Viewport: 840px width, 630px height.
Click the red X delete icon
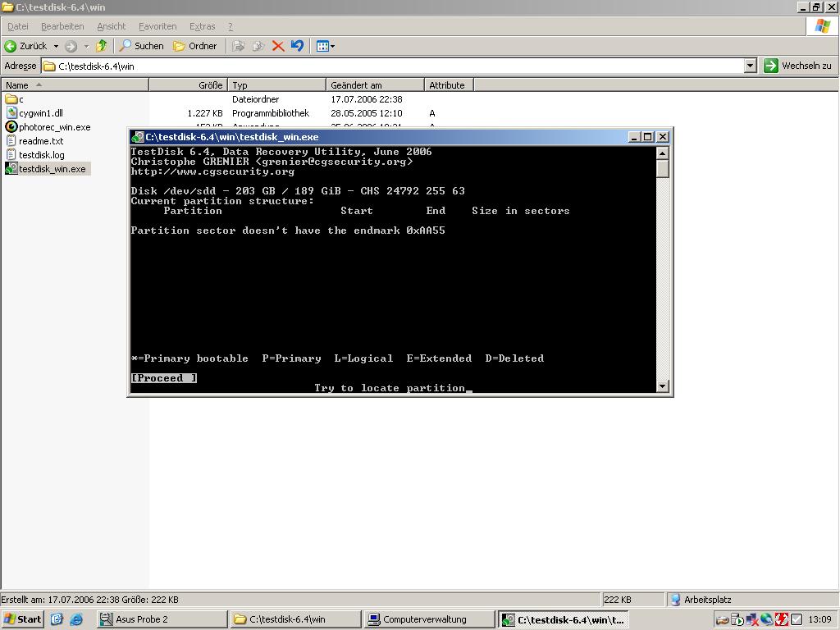(278, 46)
